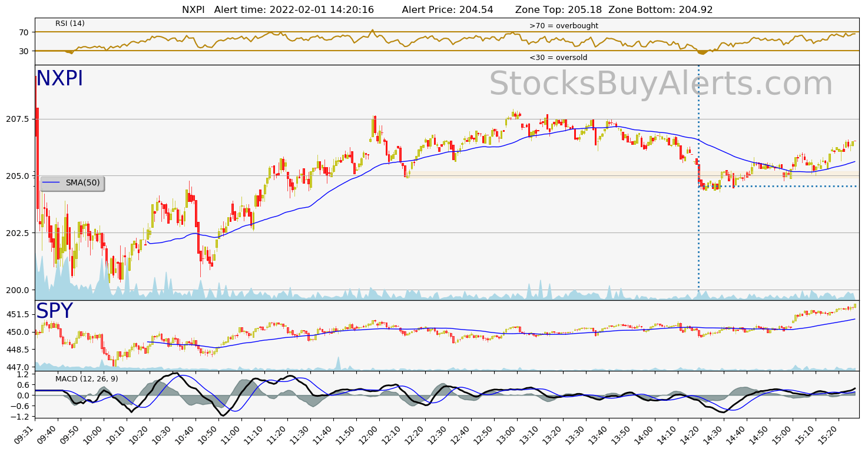Screen dimensions: 868x452
Task: Click the large SPY chart label
Action: coord(54,311)
